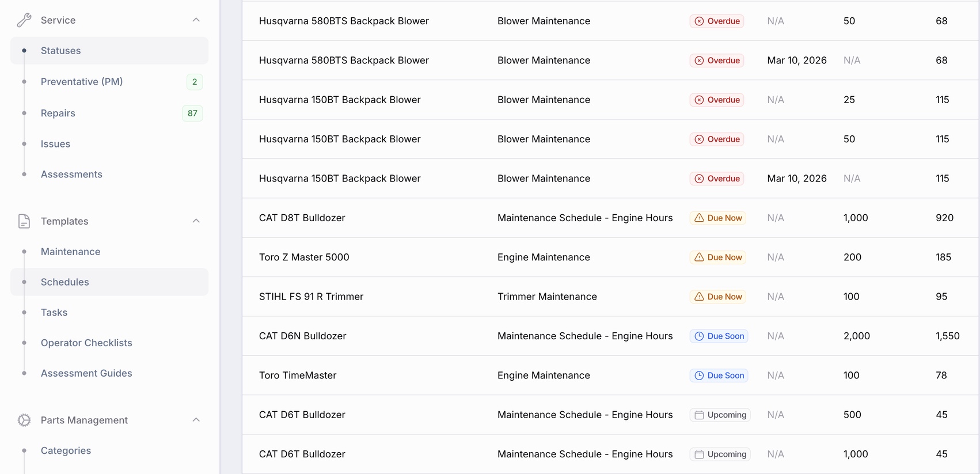Click the Service wrench icon
Viewport: 980px width, 474px height.
point(24,20)
